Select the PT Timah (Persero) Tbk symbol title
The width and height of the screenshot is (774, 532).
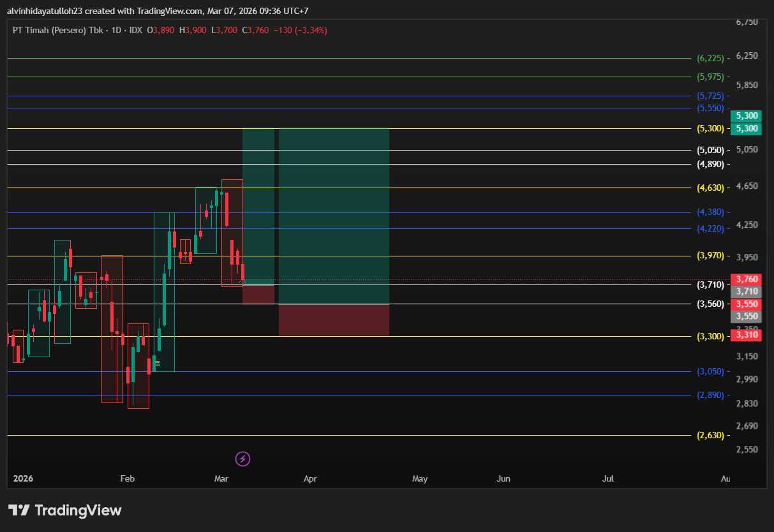pyautogui.click(x=59, y=30)
